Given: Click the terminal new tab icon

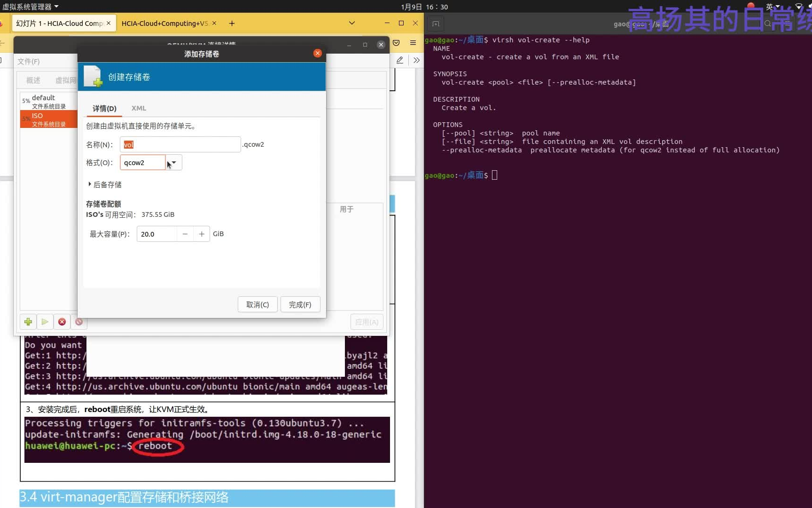Looking at the screenshot, I should [x=436, y=24].
